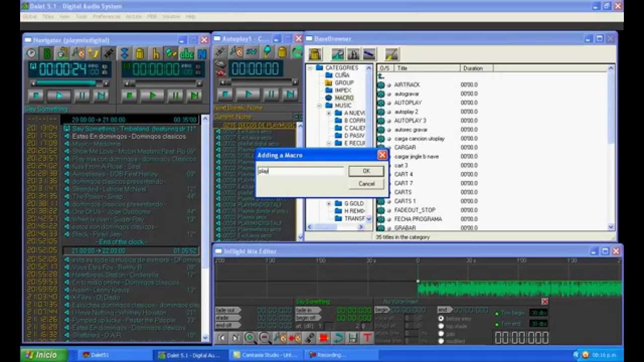The height and width of the screenshot is (362, 644).
Task: Click the red stop square icon in Mix Editor
Action: coord(324,338)
